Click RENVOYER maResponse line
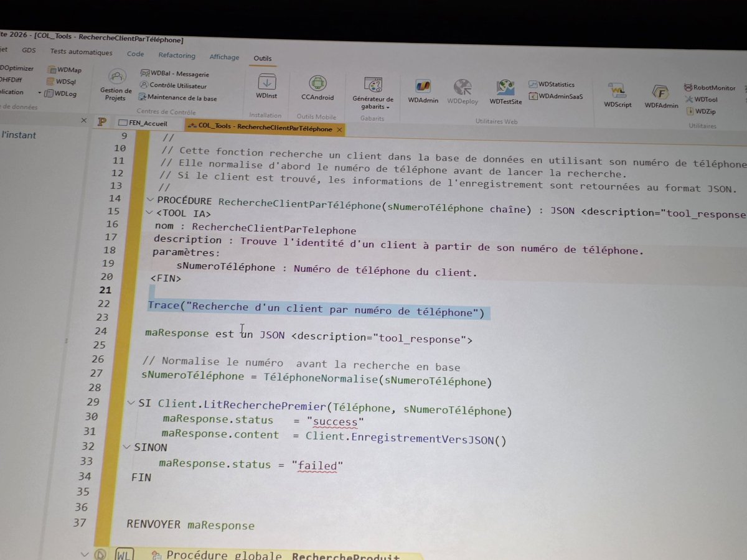 (190, 525)
